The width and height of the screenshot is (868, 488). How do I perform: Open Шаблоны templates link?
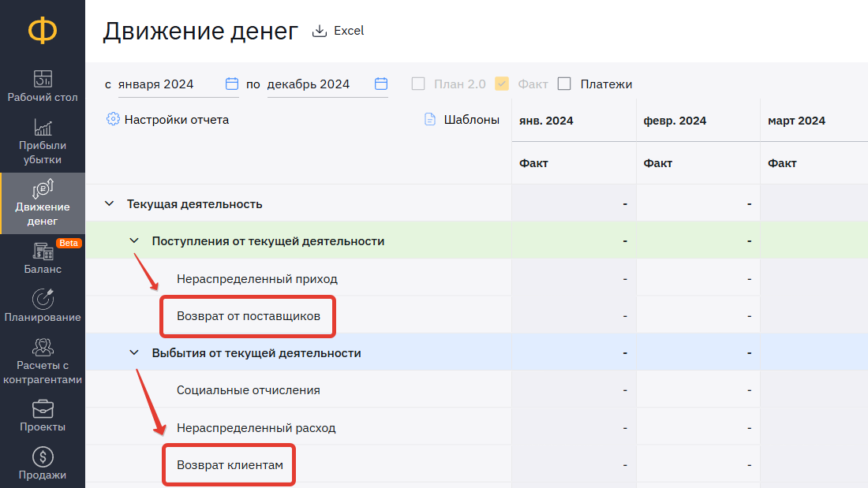(472, 120)
